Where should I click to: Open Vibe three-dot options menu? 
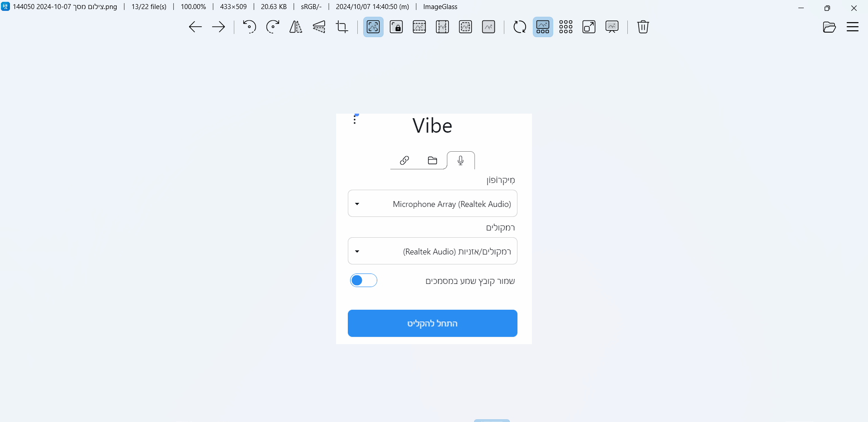point(355,120)
